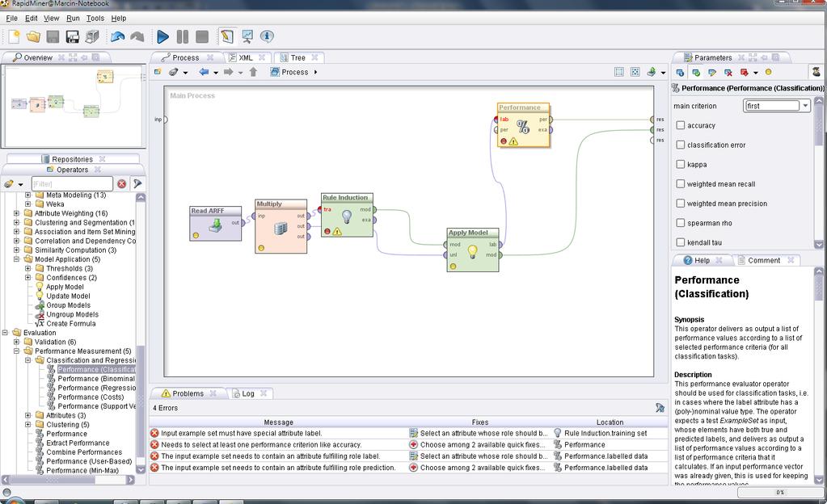Open the File menu
This screenshot has width=827, height=504.
11,18
